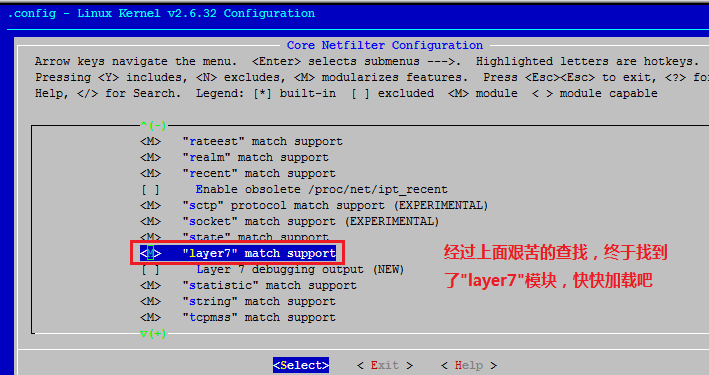
Task: Click the Core Netfilter Configuration title
Action: (385, 45)
